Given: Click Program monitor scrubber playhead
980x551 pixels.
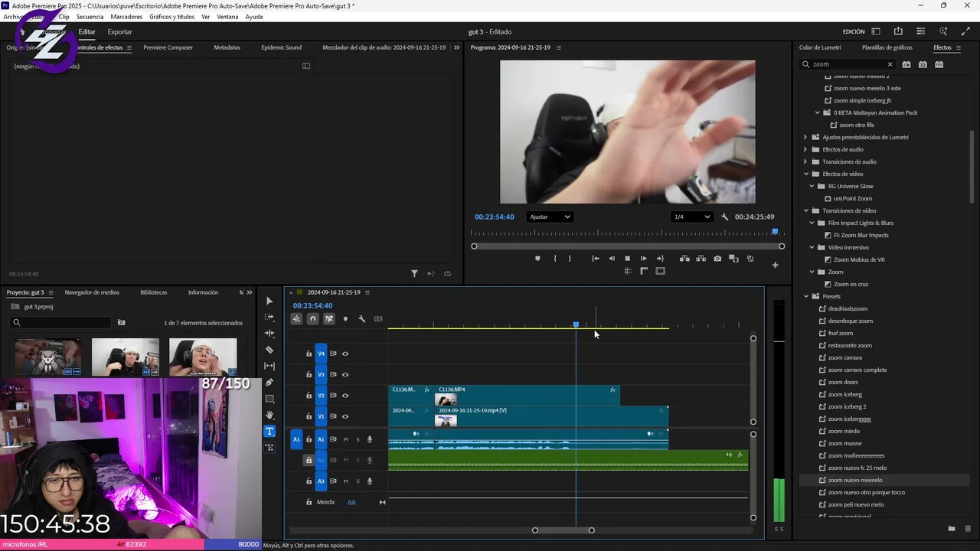Looking at the screenshot, I should coord(775,231).
